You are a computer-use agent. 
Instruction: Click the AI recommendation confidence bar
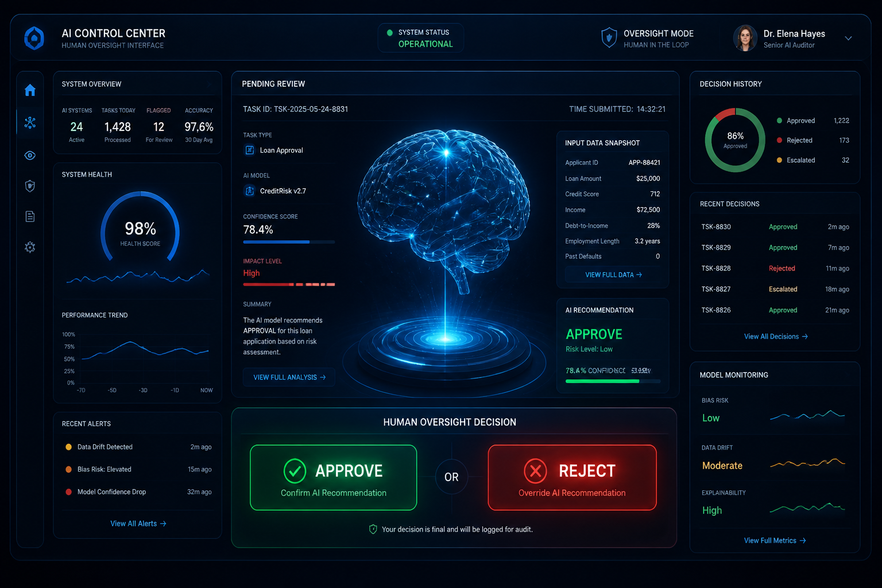613,381
